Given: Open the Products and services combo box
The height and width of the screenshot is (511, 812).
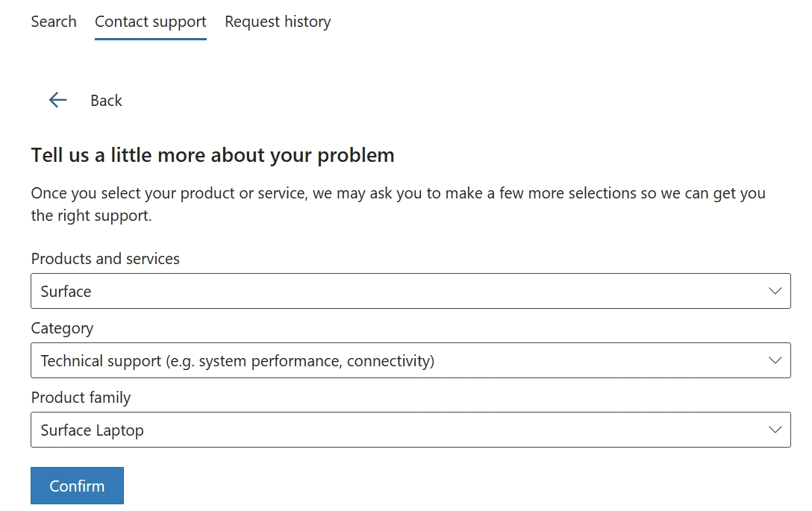Looking at the screenshot, I should [x=410, y=291].
